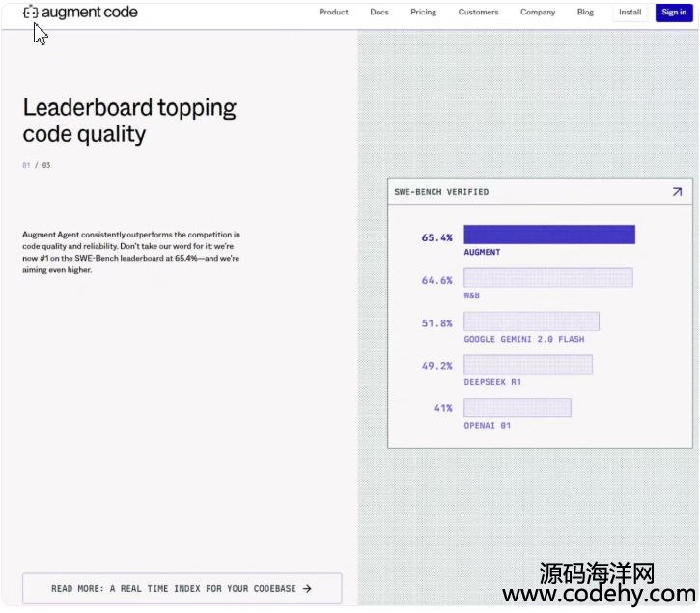Image resolution: width=700 pixels, height=613 pixels.
Task: Click the 49.2% score value
Action: click(x=436, y=366)
